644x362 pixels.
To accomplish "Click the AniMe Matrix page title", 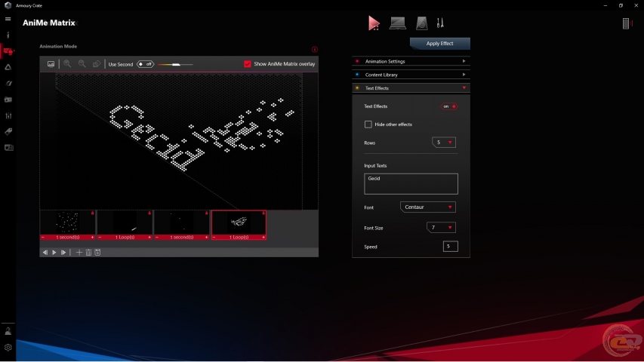I will click(49, 23).
